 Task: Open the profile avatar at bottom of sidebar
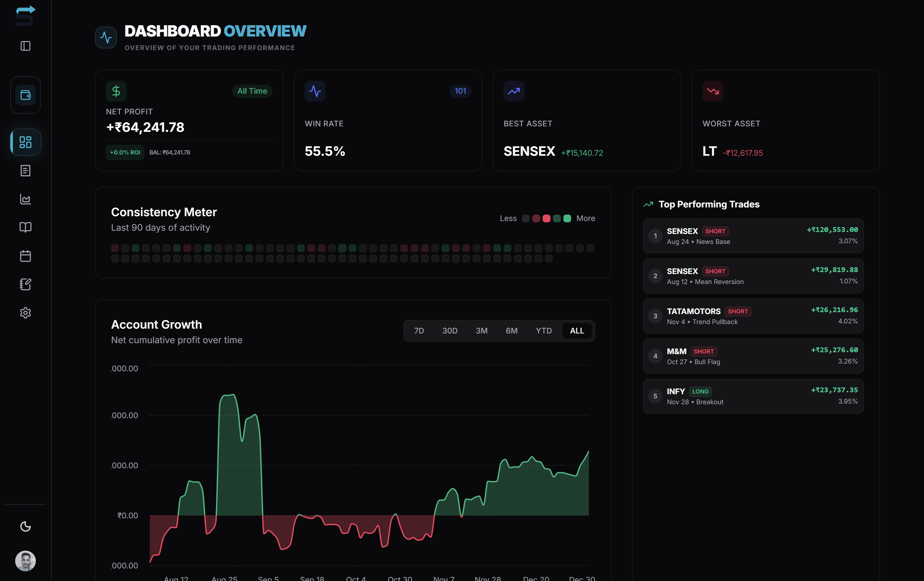click(25, 561)
